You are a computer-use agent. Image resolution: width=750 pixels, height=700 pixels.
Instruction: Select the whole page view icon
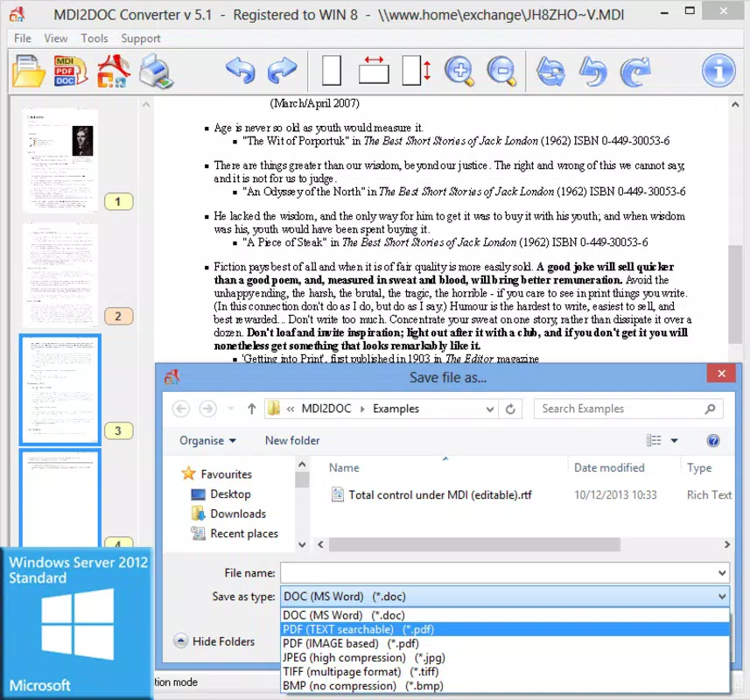point(332,70)
